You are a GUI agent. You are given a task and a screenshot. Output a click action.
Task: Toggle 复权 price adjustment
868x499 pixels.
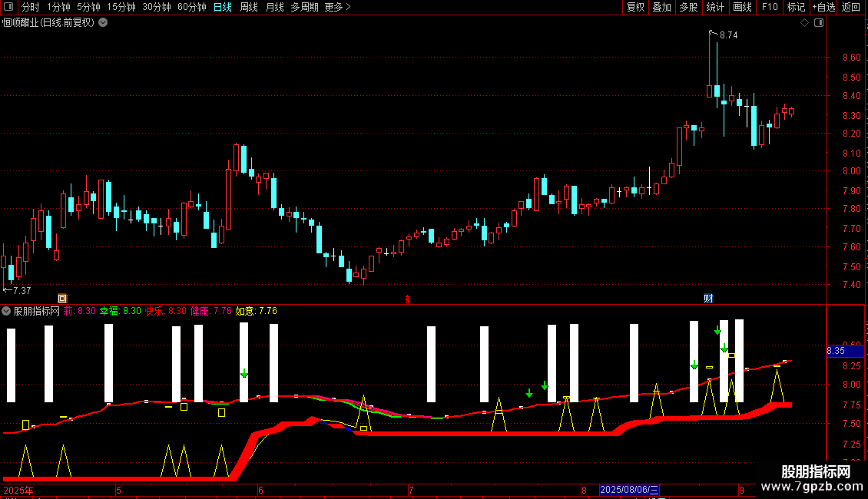point(635,7)
